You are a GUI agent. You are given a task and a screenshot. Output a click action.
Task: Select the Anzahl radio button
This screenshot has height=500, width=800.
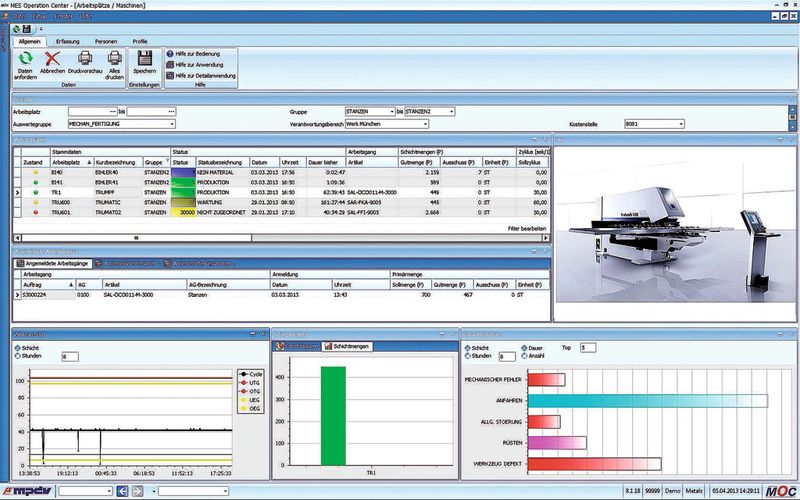(x=524, y=356)
